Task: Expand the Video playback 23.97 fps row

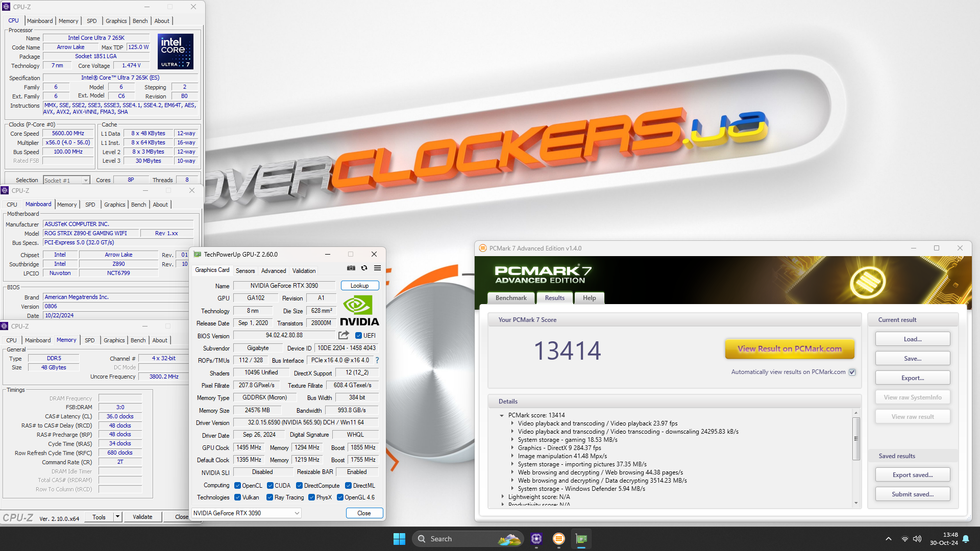Action: coord(512,423)
